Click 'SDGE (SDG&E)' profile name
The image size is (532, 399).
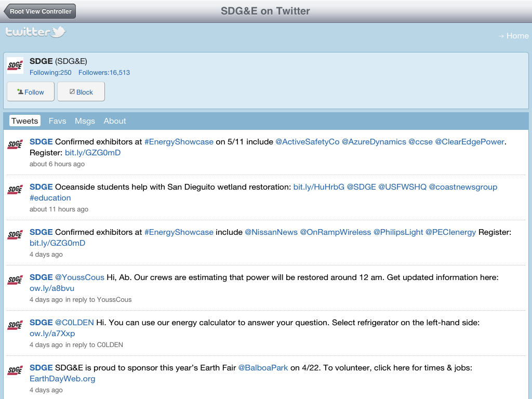[x=58, y=61]
